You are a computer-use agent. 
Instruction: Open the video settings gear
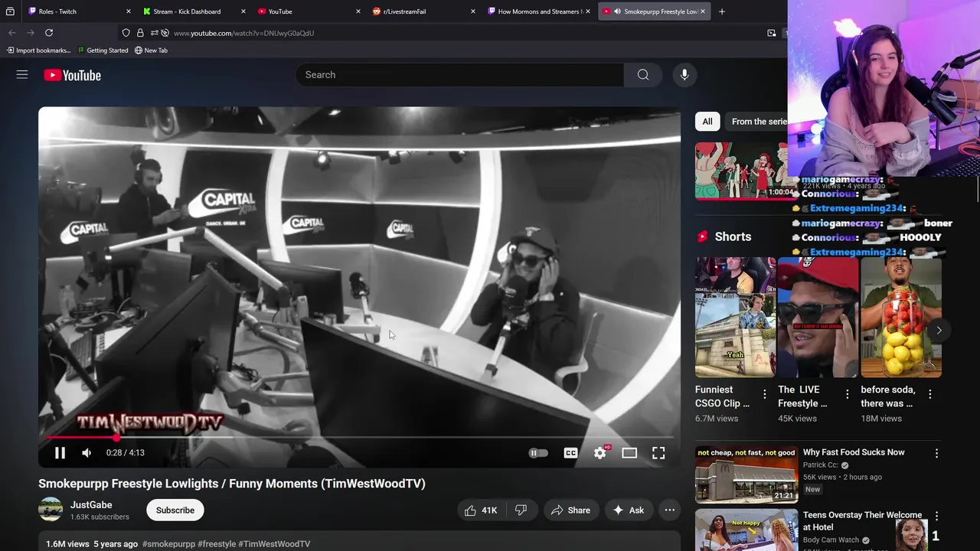(600, 453)
